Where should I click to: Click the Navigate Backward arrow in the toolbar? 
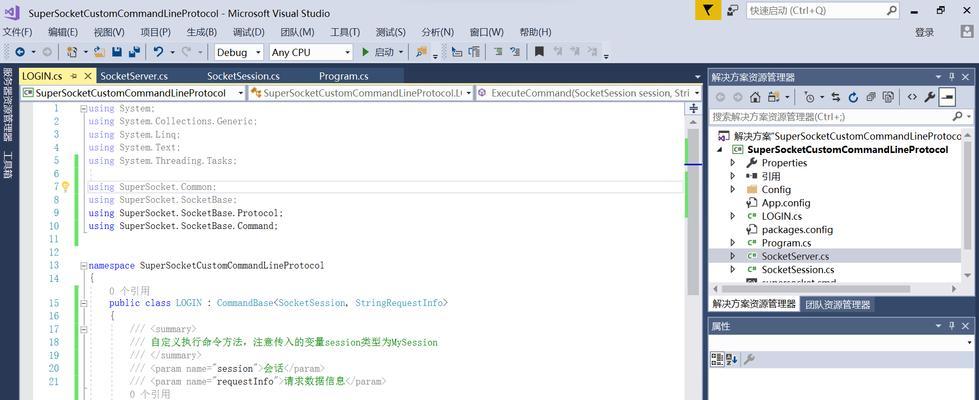click(x=20, y=52)
